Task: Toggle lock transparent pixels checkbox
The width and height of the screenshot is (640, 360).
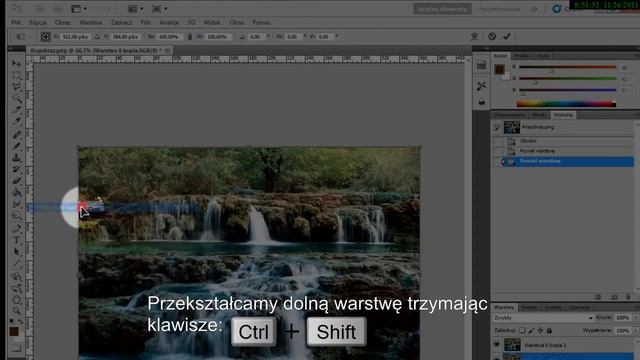Action: [x=522, y=330]
